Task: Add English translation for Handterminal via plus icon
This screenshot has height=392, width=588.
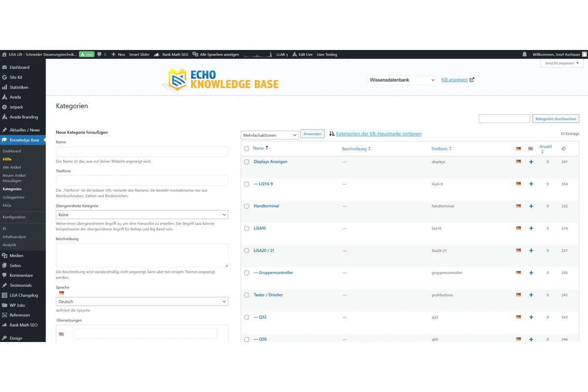Action: (x=531, y=206)
